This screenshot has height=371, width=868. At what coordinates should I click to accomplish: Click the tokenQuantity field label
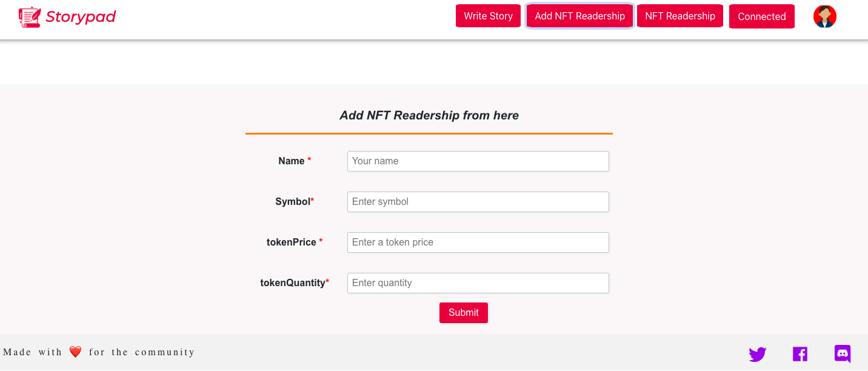(x=295, y=282)
